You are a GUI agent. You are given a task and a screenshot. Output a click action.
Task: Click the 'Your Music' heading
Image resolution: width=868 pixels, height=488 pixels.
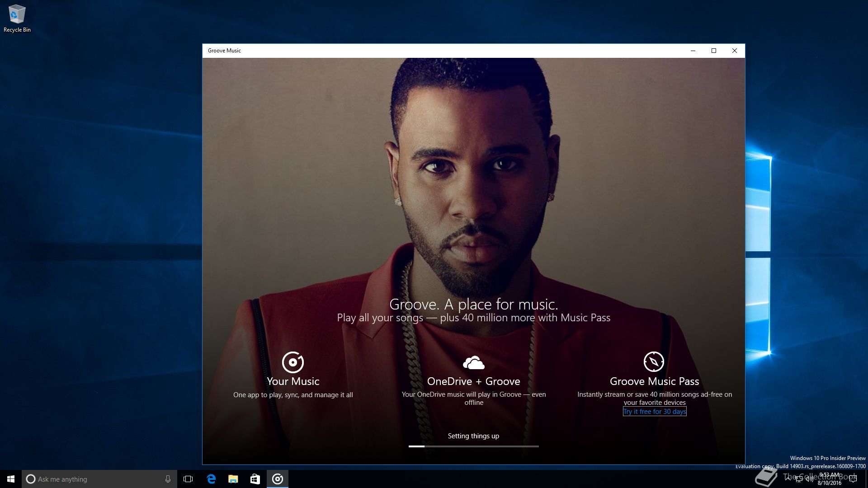pyautogui.click(x=293, y=381)
